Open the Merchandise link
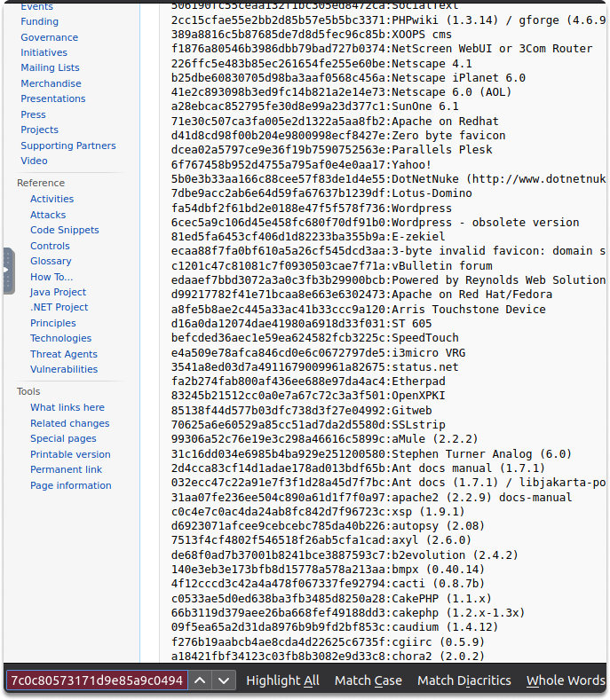This screenshot has width=610, height=700. [x=51, y=83]
